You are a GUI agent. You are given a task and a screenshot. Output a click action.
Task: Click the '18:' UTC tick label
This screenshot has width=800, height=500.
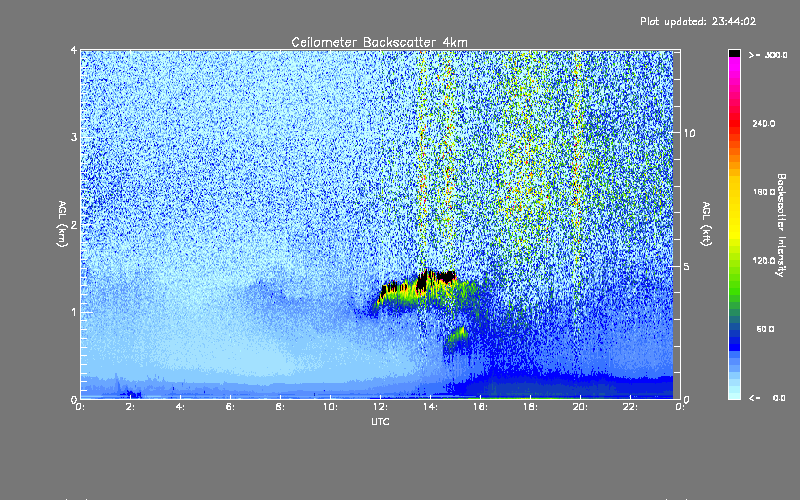(x=530, y=407)
